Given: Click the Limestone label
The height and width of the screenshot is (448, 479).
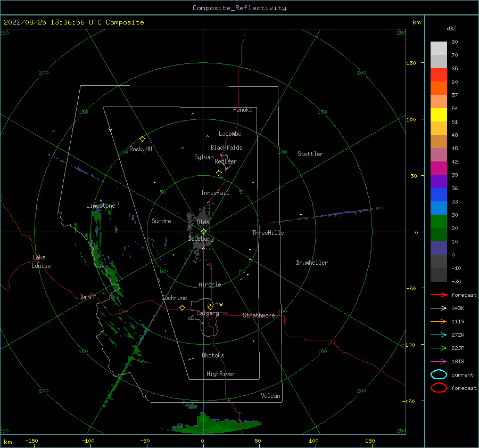Looking at the screenshot, I should coord(101,206).
